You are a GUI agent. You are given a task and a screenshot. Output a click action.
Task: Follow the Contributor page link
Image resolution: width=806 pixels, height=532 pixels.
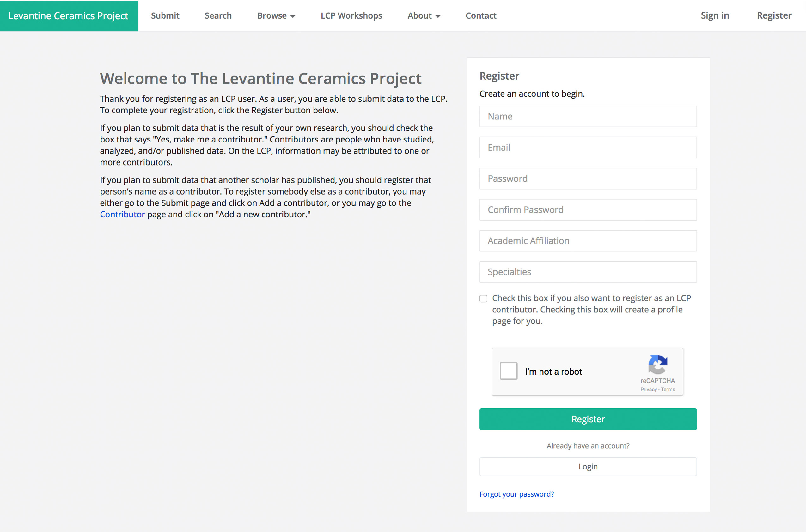point(122,215)
